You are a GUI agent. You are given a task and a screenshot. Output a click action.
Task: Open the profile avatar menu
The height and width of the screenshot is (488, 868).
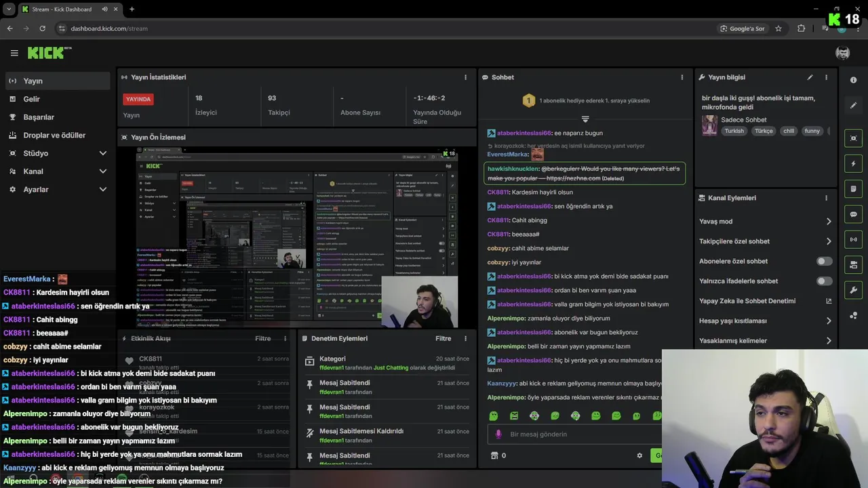point(842,53)
